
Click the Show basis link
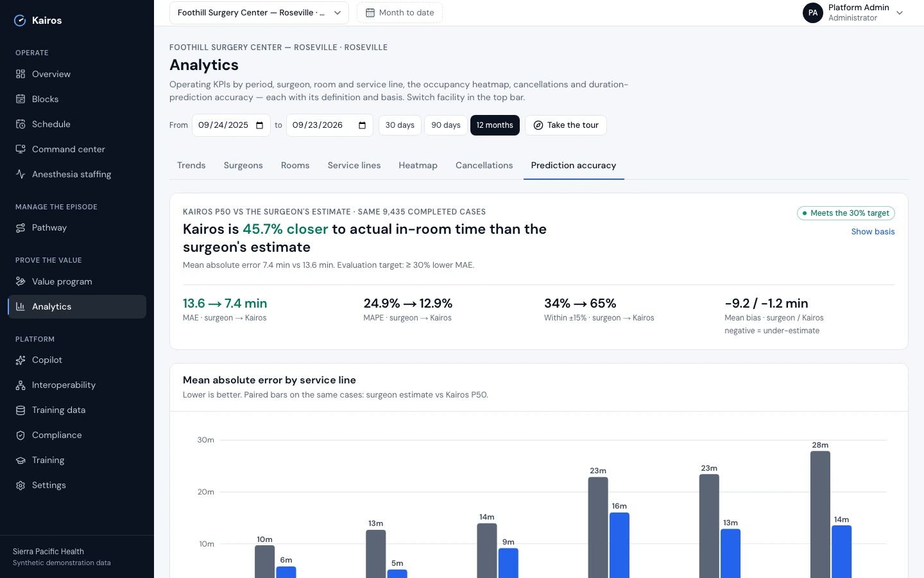point(873,232)
